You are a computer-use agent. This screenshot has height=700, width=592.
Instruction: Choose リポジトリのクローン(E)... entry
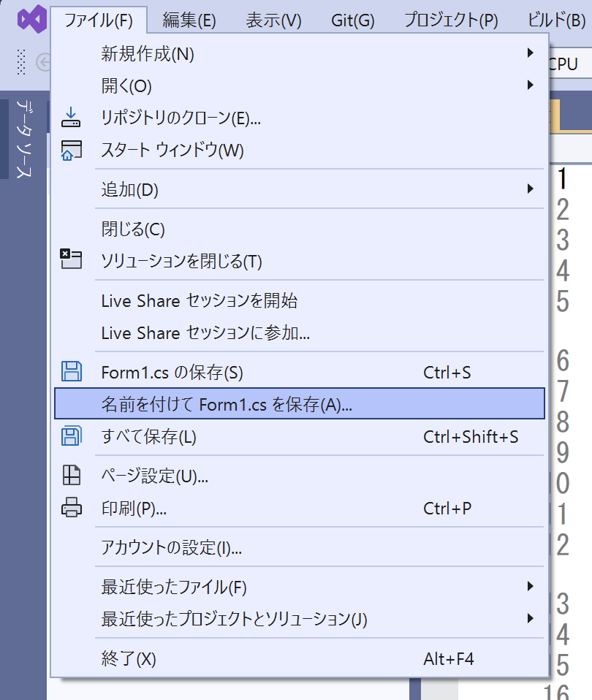point(300,118)
